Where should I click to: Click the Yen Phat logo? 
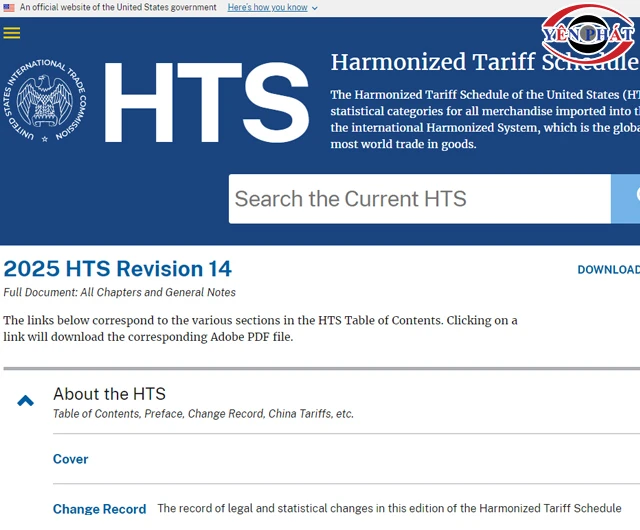point(587,34)
